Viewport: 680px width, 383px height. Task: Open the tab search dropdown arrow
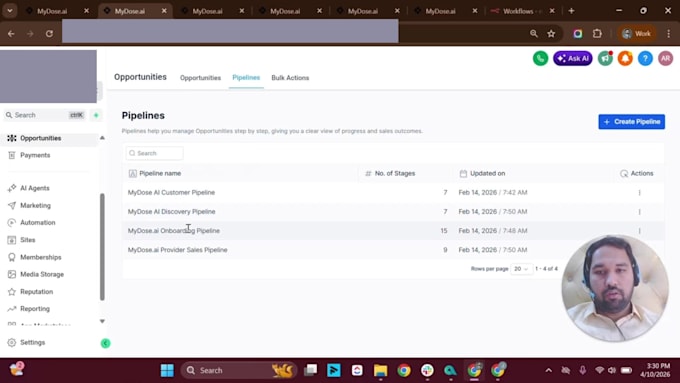(10, 11)
